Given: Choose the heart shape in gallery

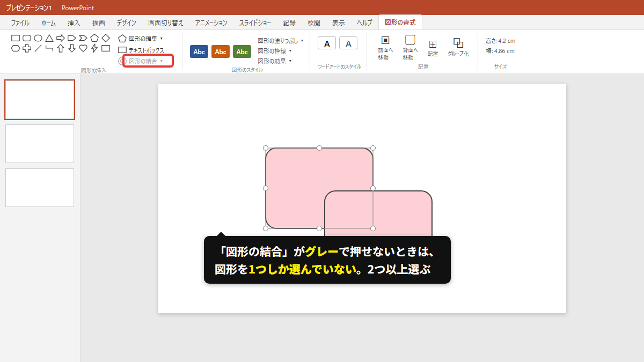Looking at the screenshot, I should click(x=83, y=48).
